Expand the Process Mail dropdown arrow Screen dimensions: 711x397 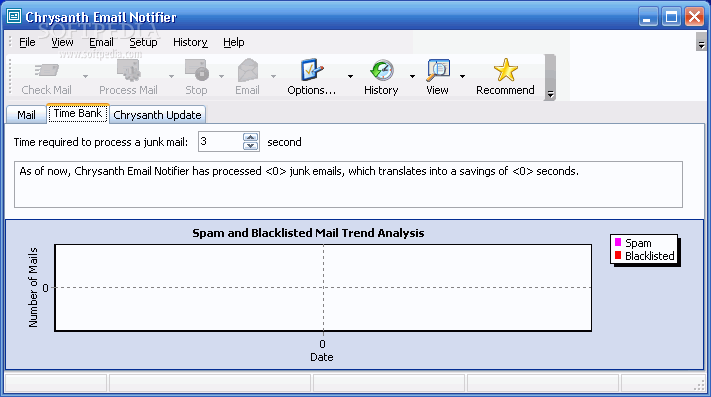click(171, 76)
